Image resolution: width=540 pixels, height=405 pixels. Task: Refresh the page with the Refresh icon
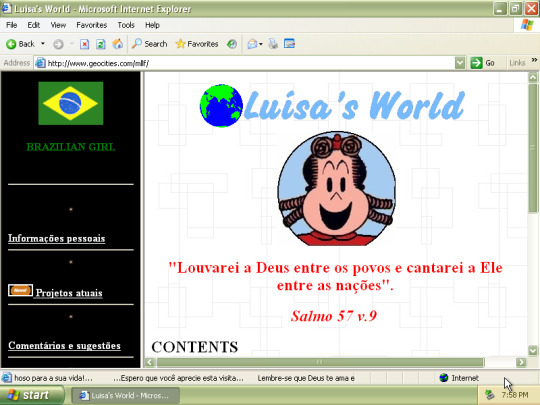coord(101,44)
